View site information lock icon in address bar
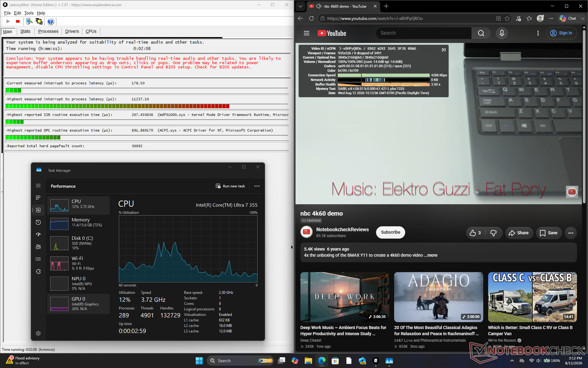588x368 pixels. pyautogui.click(x=322, y=18)
